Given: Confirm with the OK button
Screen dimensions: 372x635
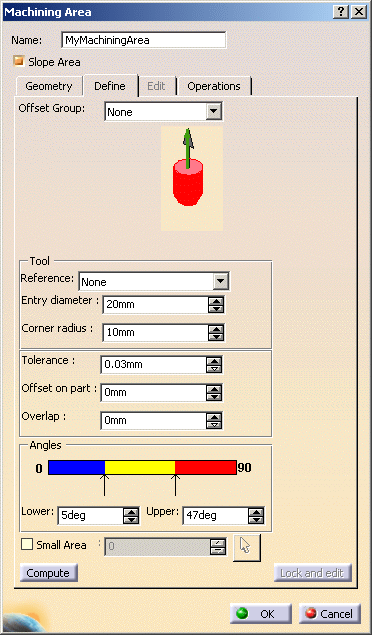Looking at the screenshot, I should tap(261, 614).
